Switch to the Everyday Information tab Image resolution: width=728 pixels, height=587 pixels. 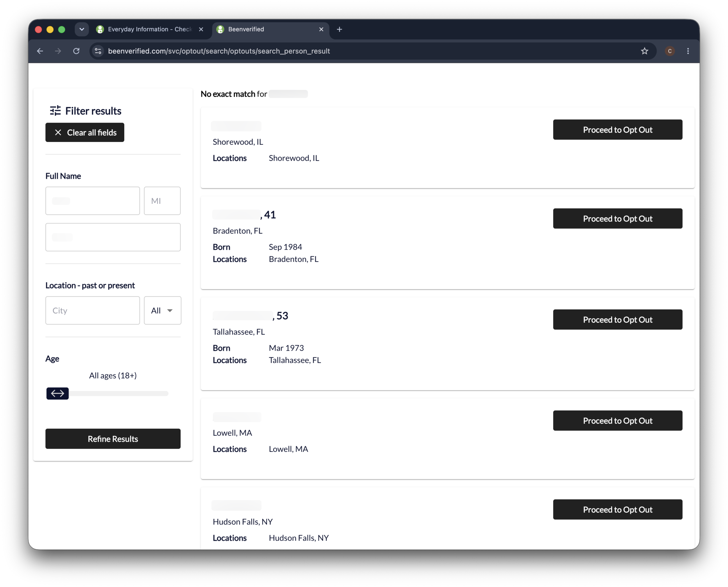[150, 29]
